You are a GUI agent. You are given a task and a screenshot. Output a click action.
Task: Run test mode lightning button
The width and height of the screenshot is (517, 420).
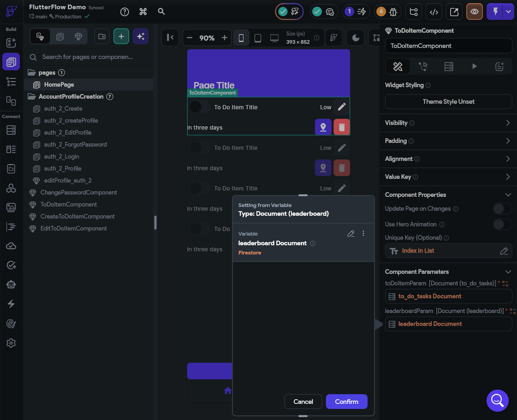click(494, 12)
